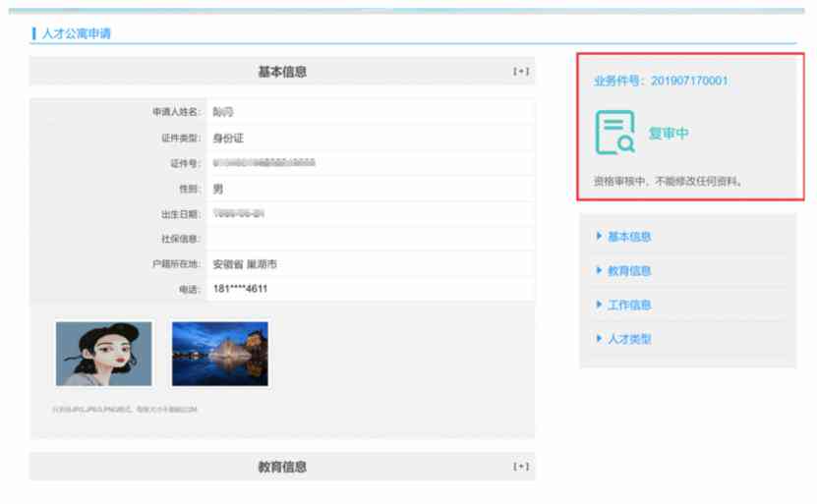Expand the 教育信息 section using [+]
Screen dimensions: 817x504
pyautogui.click(x=521, y=466)
